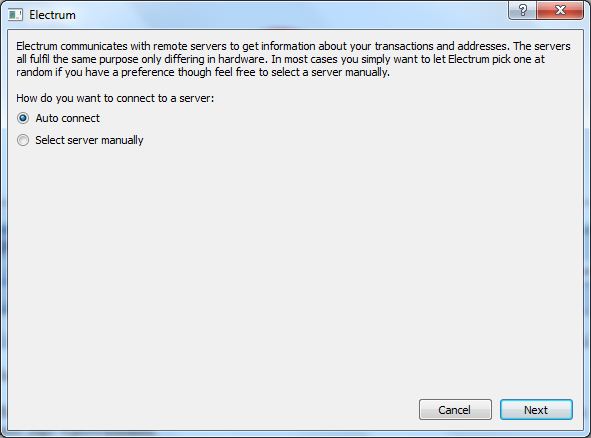The image size is (591, 438).
Task: Click the word "hardware" in the description
Action: 240,59
